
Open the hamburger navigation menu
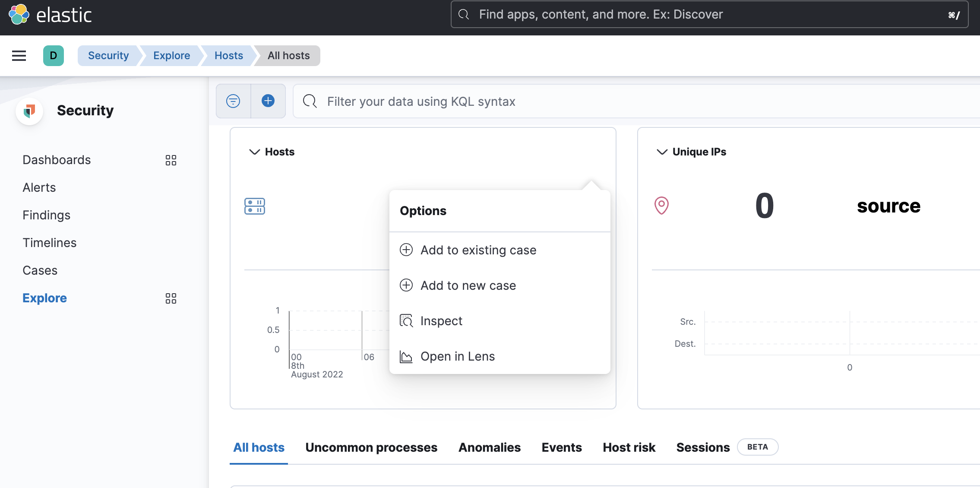coord(19,56)
